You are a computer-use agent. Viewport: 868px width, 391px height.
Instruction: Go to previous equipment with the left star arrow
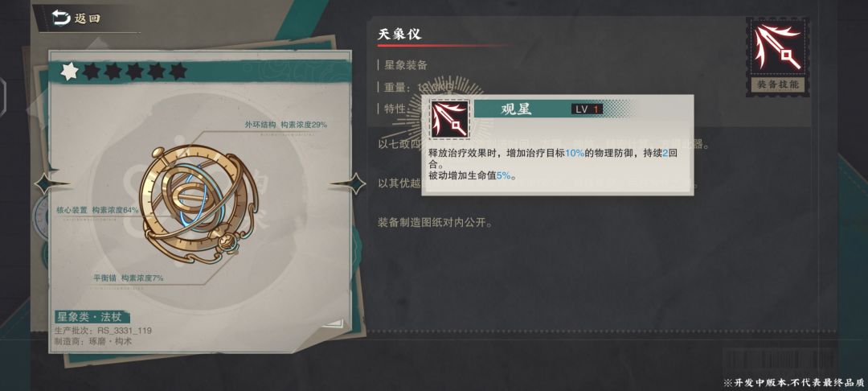coord(52,183)
